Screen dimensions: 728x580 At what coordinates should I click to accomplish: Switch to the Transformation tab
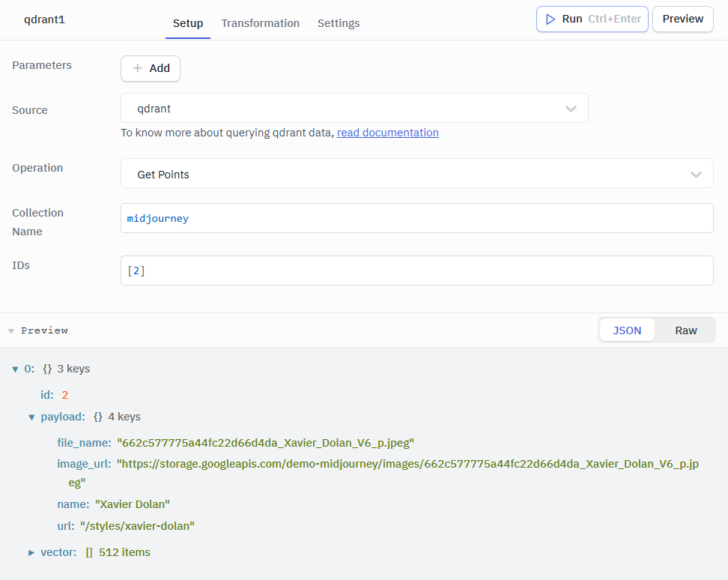point(261,23)
